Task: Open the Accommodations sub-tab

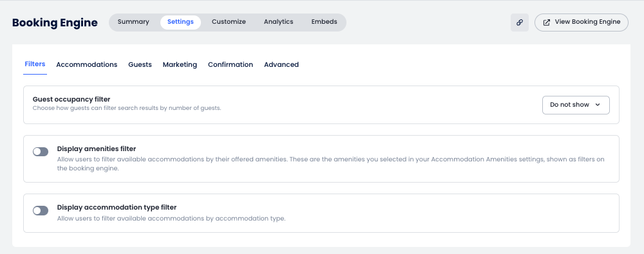Action: click(87, 64)
